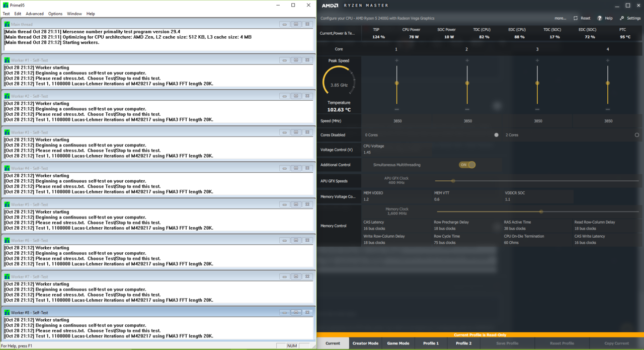Screen dimensions: 644x350
Task: Click the Settings gear icon in Ryzen Master
Action: point(622,18)
